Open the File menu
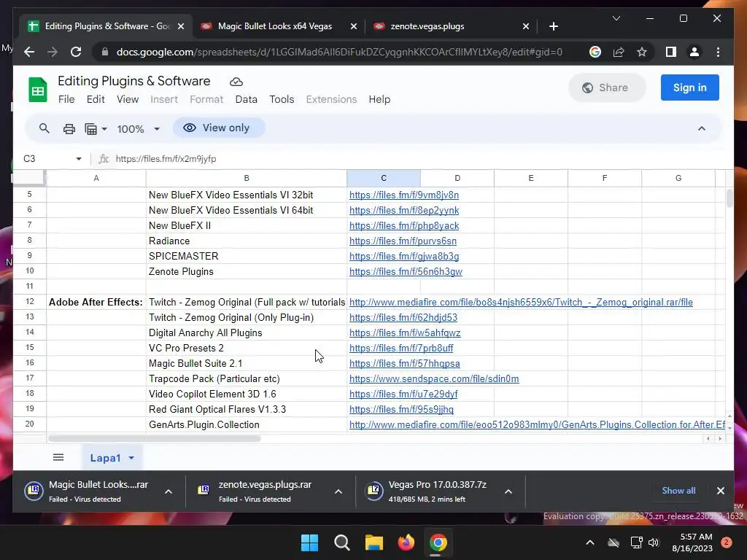 point(66,99)
